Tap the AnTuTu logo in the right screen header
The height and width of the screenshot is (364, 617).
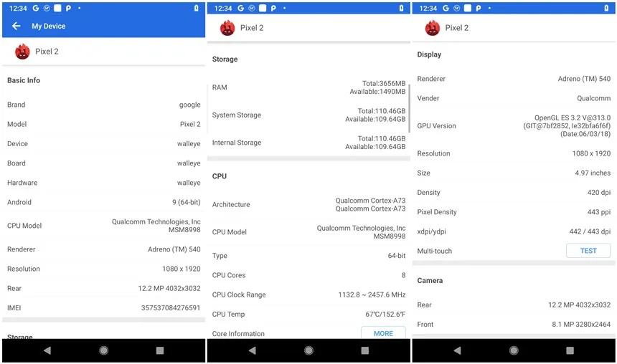(x=433, y=28)
